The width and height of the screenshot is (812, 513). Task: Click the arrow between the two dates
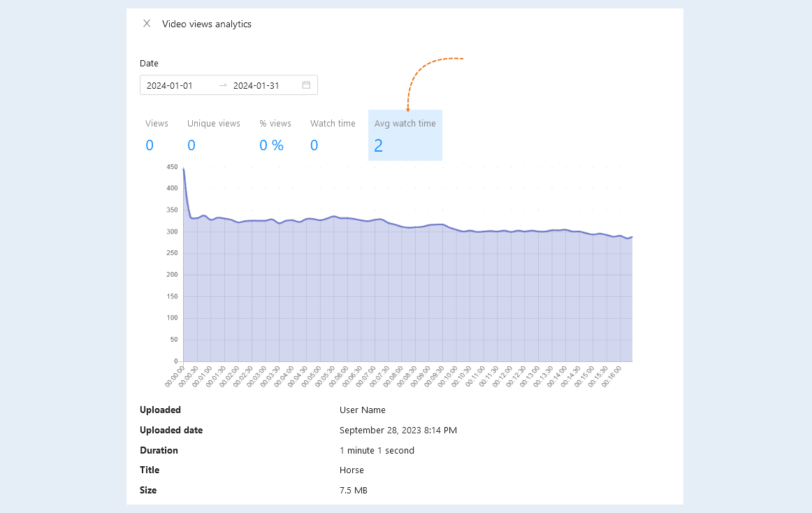(223, 85)
